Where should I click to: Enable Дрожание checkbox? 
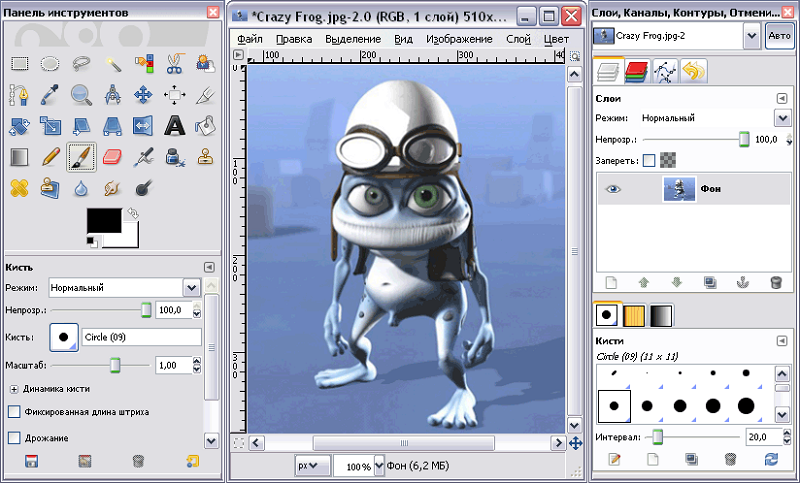tap(14, 438)
